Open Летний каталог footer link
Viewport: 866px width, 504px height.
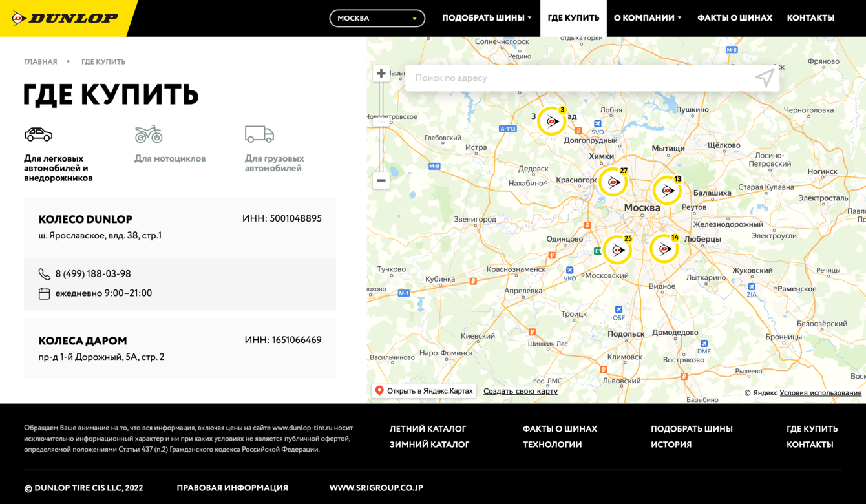click(428, 429)
